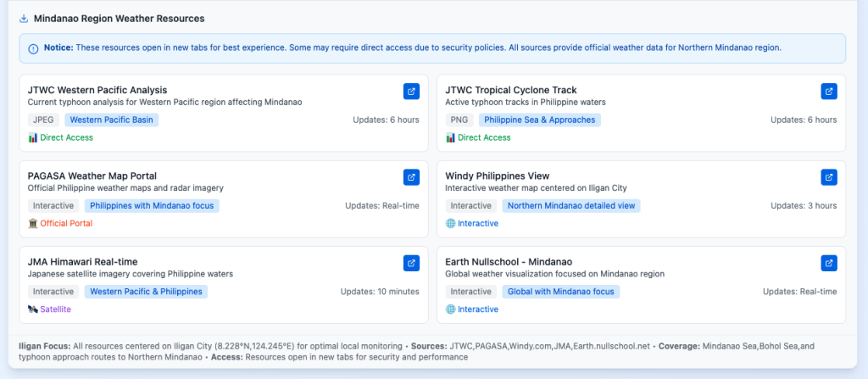Click the Interactive badge in PAGASA card
The height and width of the screenshot is (379, 868).
pos(53,205)
